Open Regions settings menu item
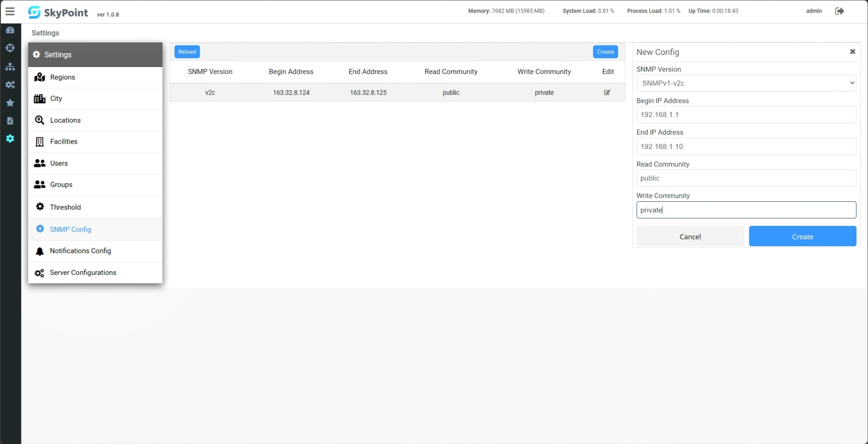 pyautogui.click(x=63, y=77)
